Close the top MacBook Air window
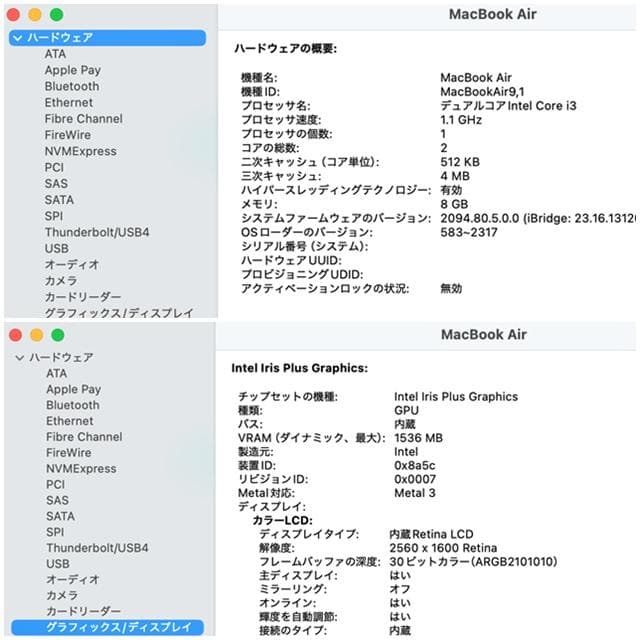Viewport: 640px width, 640px height. coord(13,15)
